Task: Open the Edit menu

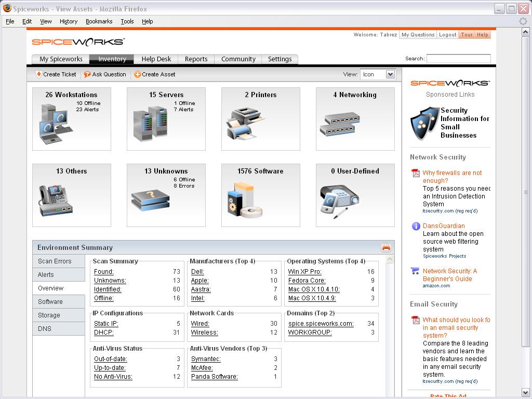Action: (x=27, y=21)
